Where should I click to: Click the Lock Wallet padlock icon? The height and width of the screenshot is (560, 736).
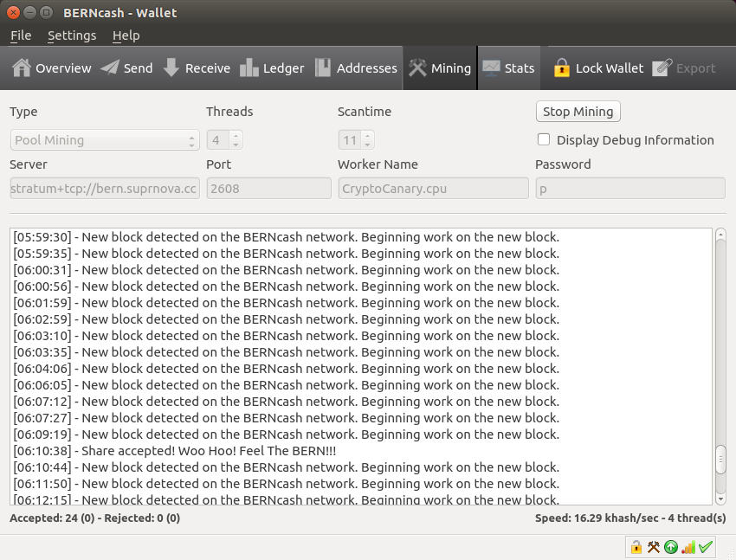coord(562,68)
